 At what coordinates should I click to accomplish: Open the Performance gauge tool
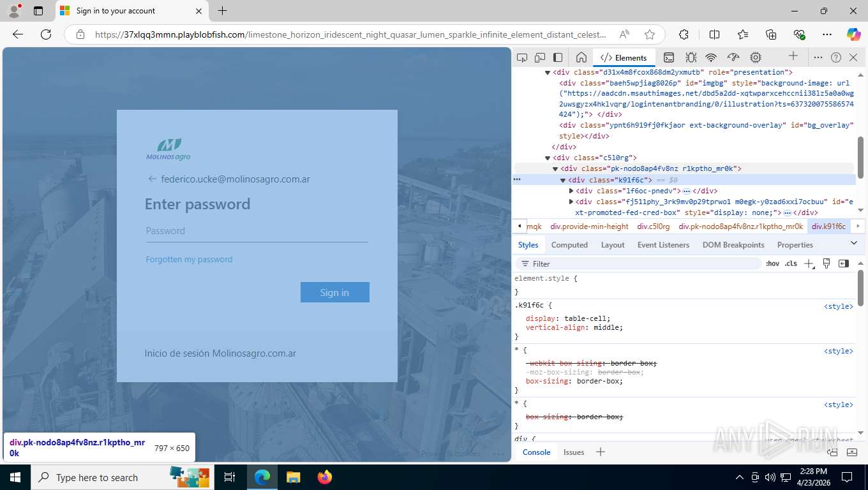coord(733,57)
